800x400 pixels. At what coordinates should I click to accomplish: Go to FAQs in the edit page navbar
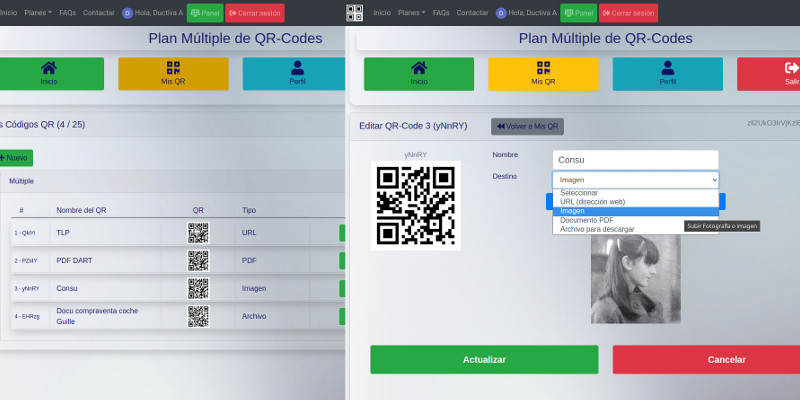(441, 13)
